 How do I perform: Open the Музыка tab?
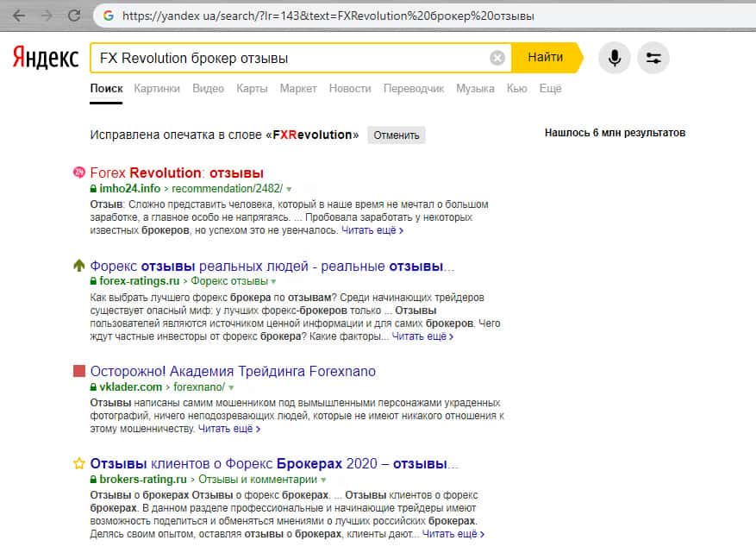[475, 89]
